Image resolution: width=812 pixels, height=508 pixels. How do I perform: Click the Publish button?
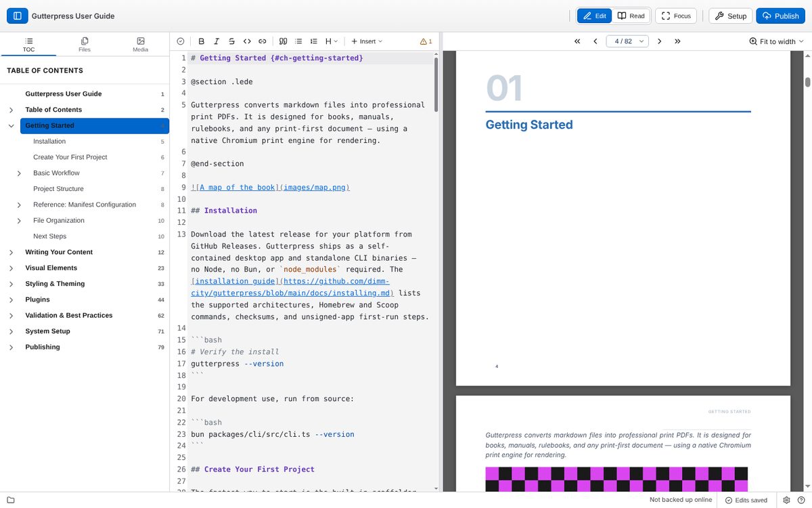pos(781,16)
